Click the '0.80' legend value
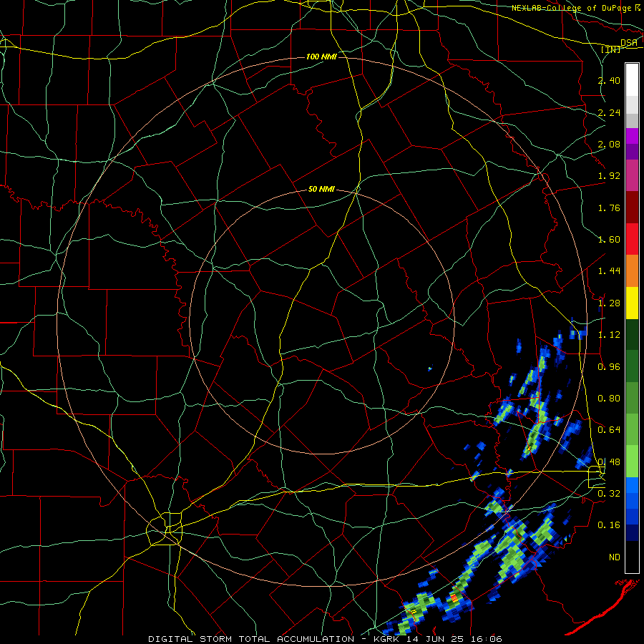 tap(609, 399)
